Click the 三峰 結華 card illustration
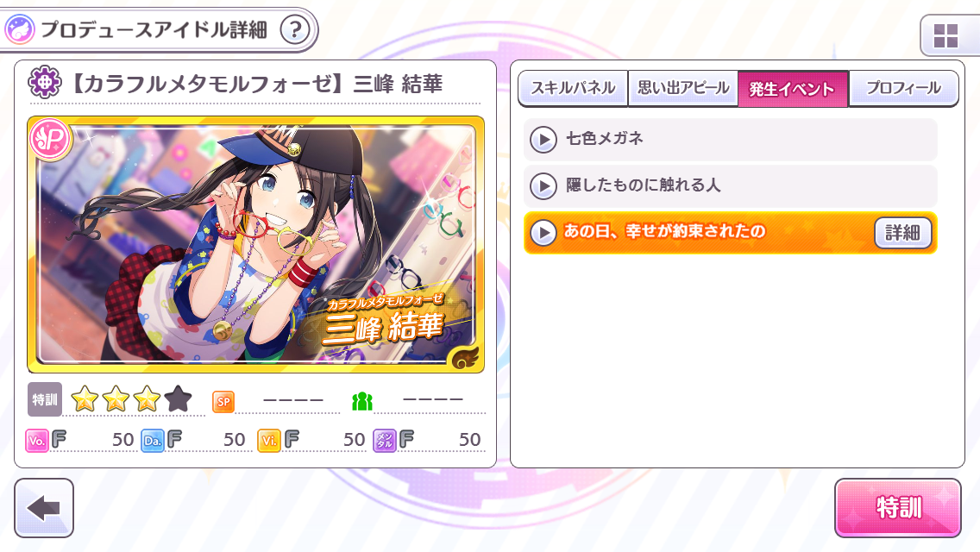Screen dimensions: 980x552 (x=256, y=244)
